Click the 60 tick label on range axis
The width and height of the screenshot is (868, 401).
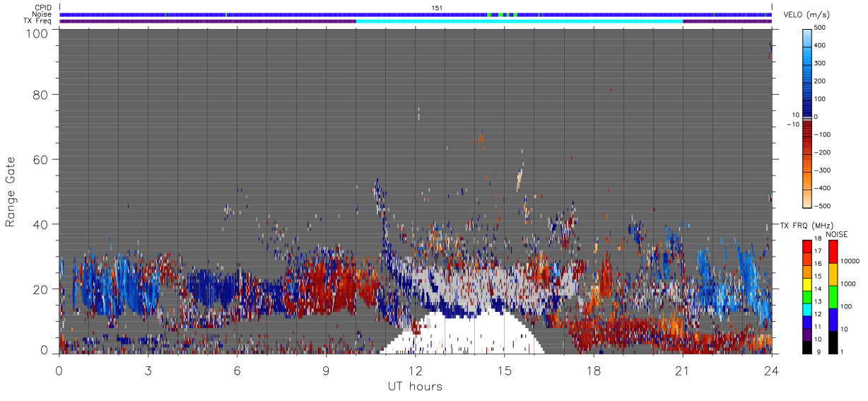(41, 159)
